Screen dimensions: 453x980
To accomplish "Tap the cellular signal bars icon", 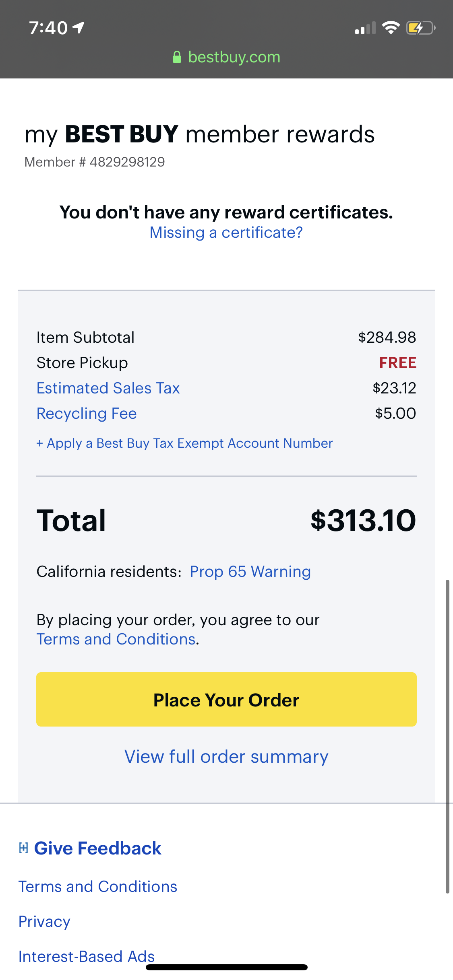I will [x=365, y=28].
